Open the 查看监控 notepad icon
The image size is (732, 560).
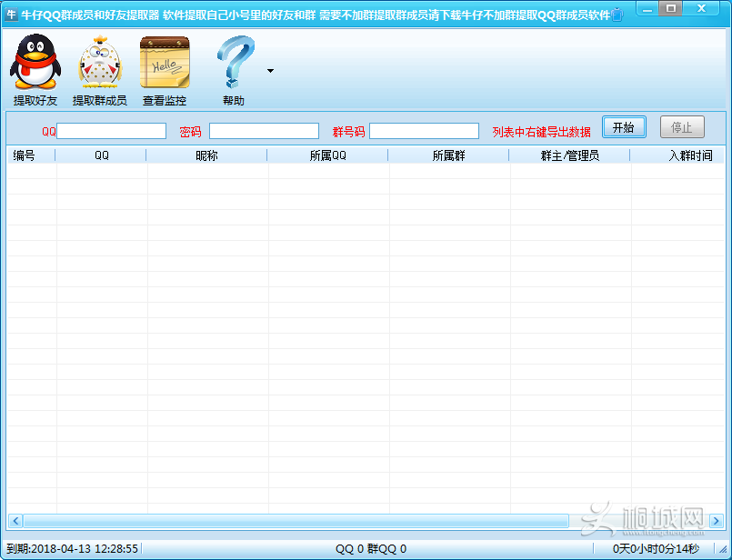165,65
